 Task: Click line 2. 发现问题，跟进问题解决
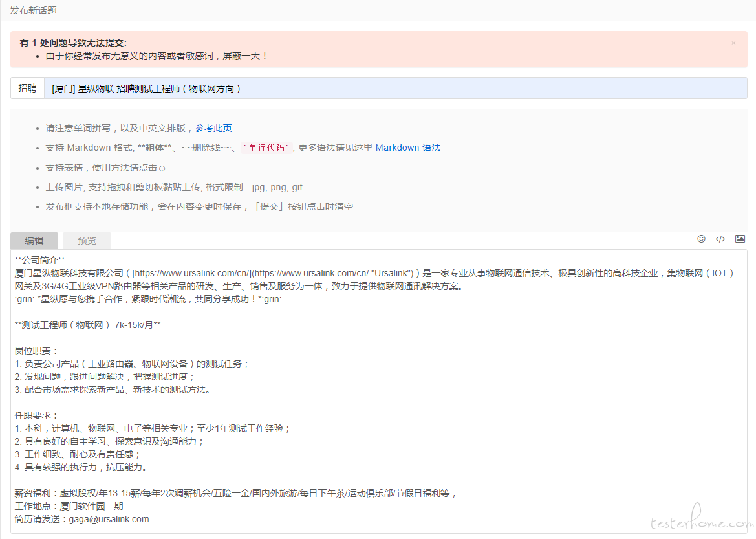pyautogui.click(x=105, y=377)
